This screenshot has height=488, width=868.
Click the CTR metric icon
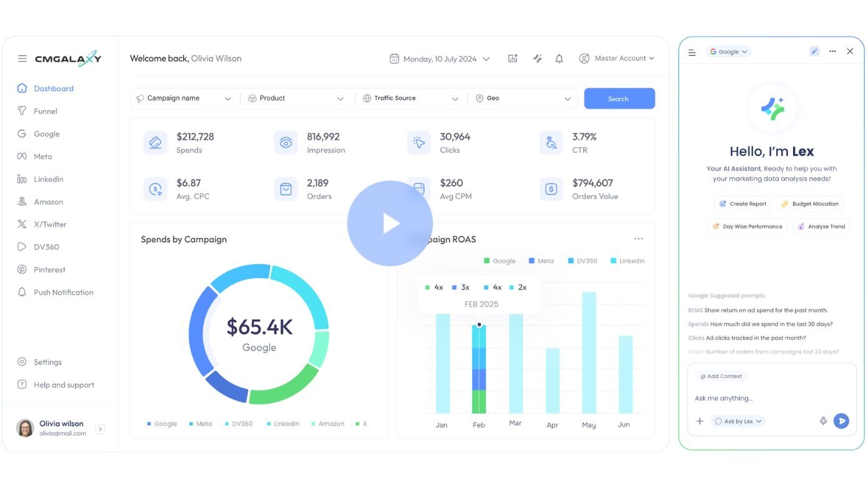(x=551, y=143)
